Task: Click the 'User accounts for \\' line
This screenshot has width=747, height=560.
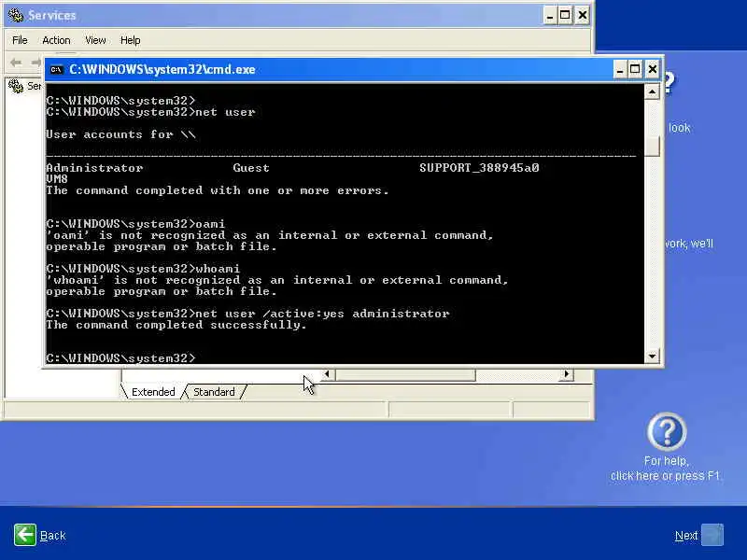Action: 121,134
